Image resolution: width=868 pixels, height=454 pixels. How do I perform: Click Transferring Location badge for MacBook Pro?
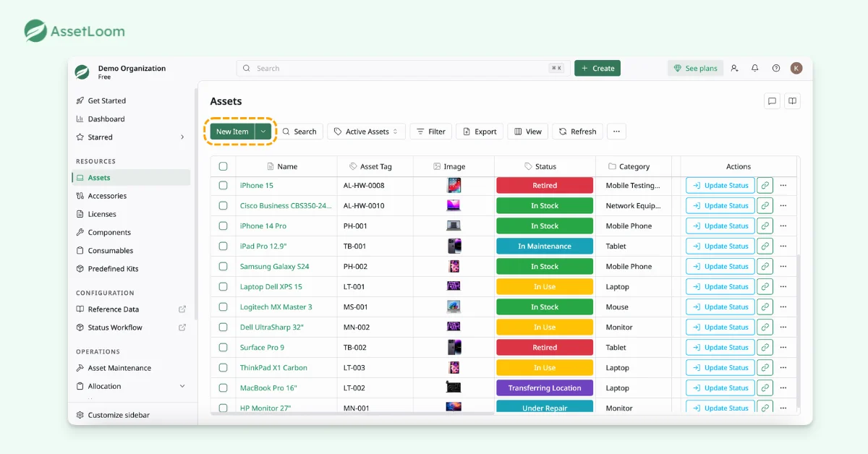(x=545, y=388)
